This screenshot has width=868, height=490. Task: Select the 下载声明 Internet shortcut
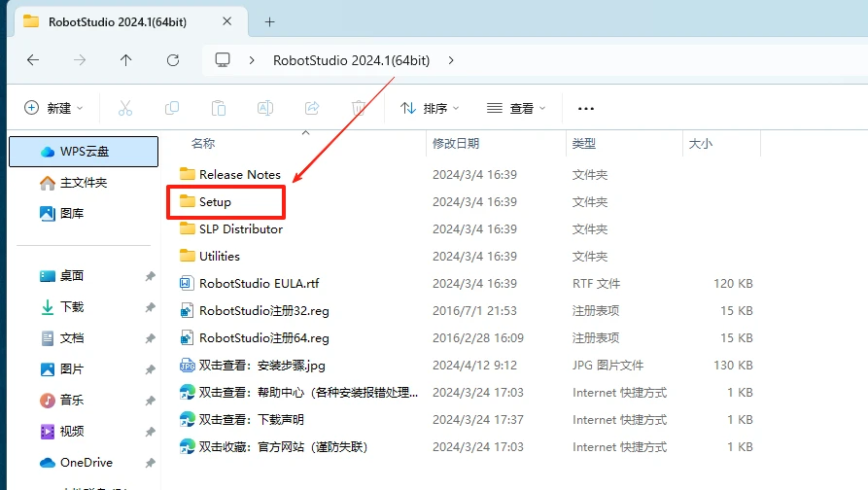252,419
